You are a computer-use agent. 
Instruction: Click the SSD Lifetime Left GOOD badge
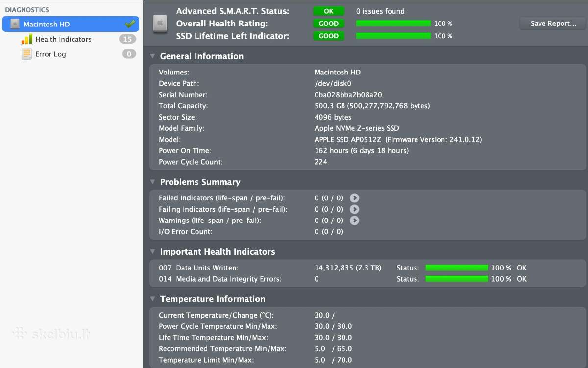(x=329, y=36)
